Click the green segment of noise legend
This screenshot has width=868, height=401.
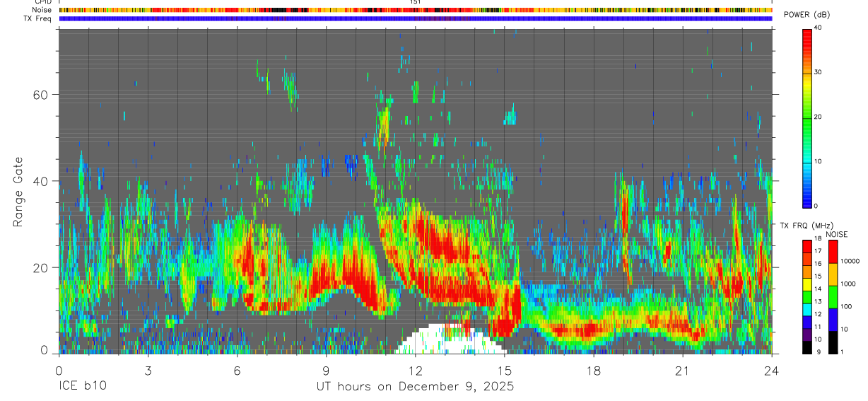[x=832, y=297]
